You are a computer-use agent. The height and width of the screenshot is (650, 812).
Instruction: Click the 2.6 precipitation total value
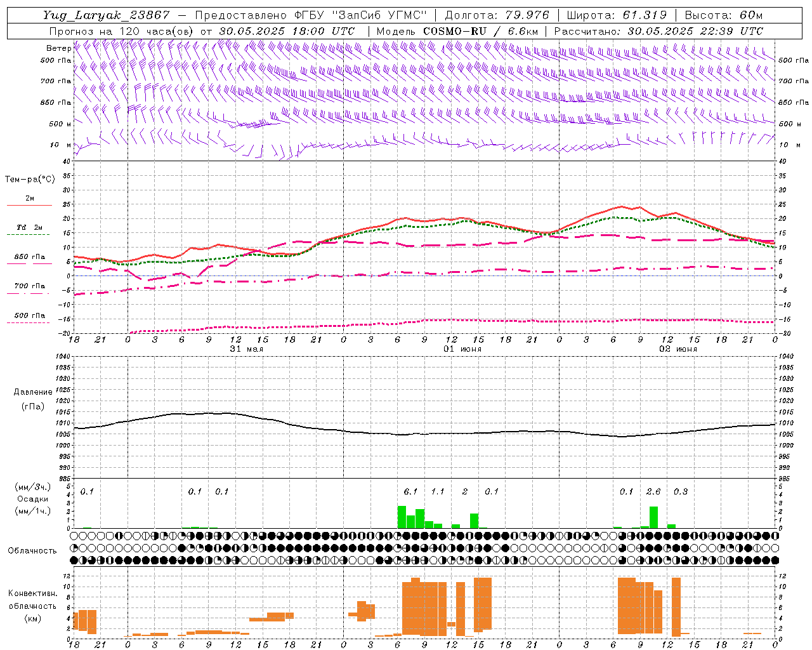click(x=653, y=491)
